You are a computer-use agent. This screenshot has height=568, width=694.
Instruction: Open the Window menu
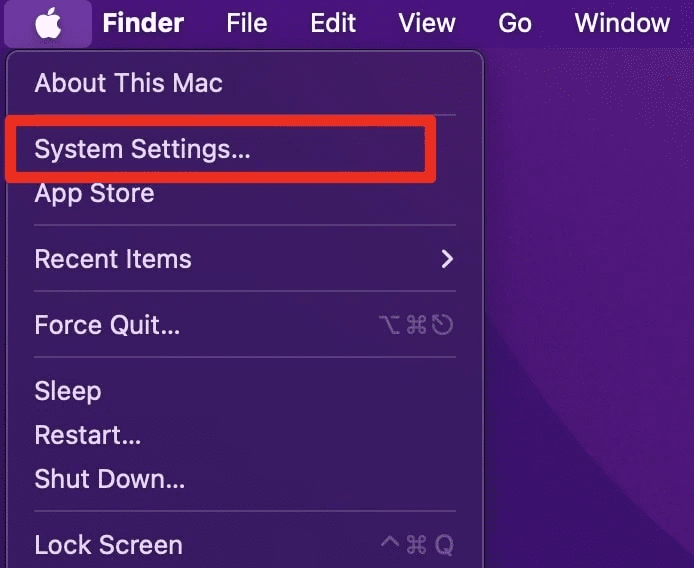tap(622, 23)
